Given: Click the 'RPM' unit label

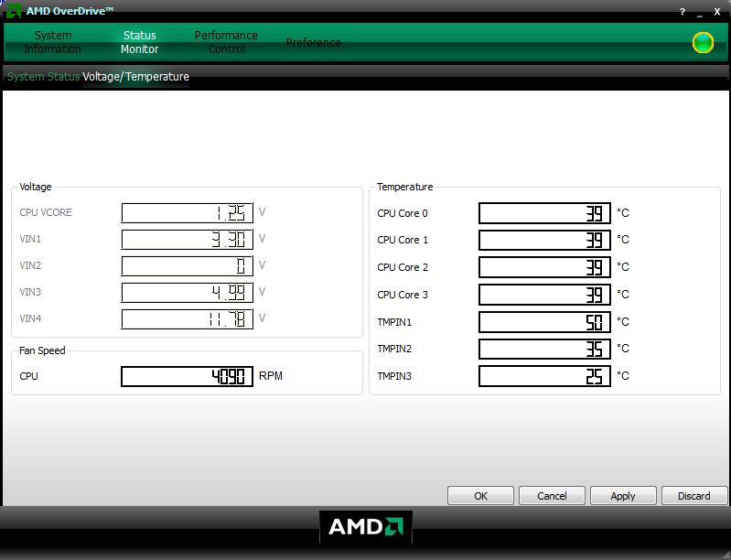Looking at the screenshot, I should (271, 376).
